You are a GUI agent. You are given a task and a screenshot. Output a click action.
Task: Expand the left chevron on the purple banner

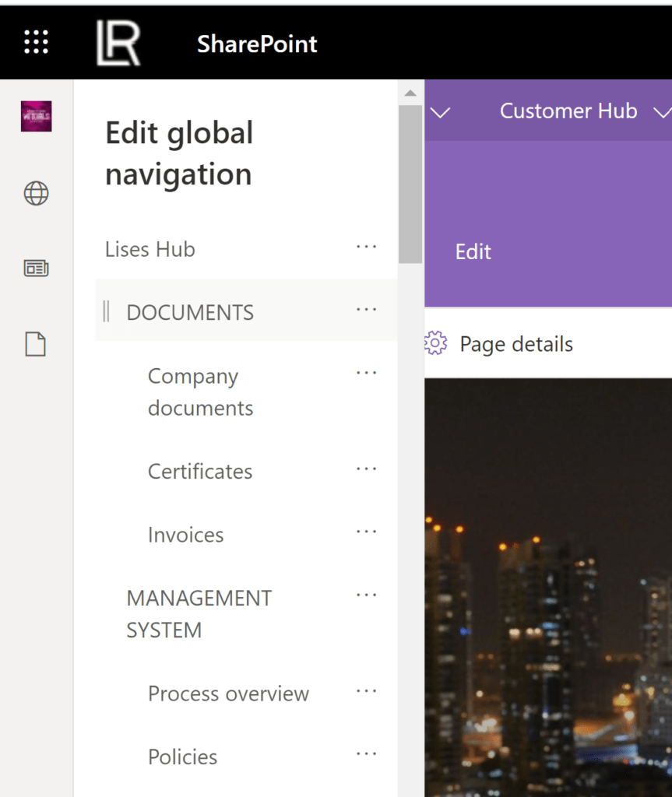pyautogui.click(x=440, y=113)
